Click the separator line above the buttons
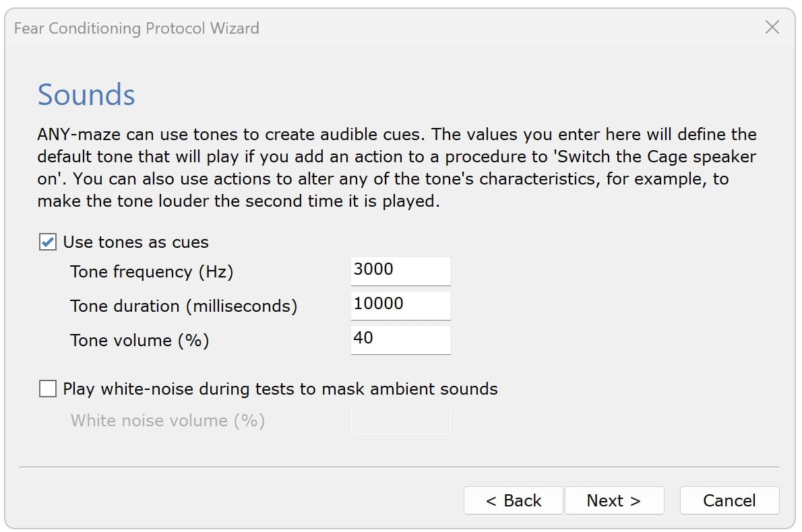The height and width of the screenshot is (532, 802). point(399,467)
